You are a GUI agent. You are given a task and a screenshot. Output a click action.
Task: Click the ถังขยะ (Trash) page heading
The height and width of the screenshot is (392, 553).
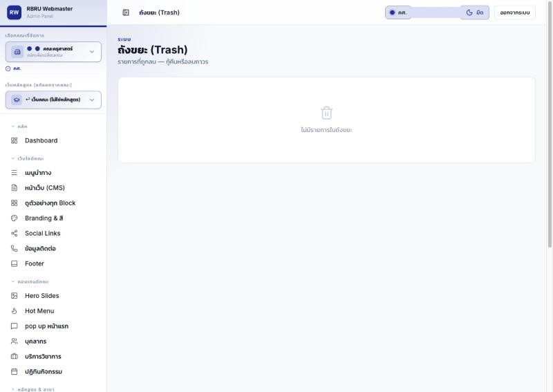pos(153,50)
